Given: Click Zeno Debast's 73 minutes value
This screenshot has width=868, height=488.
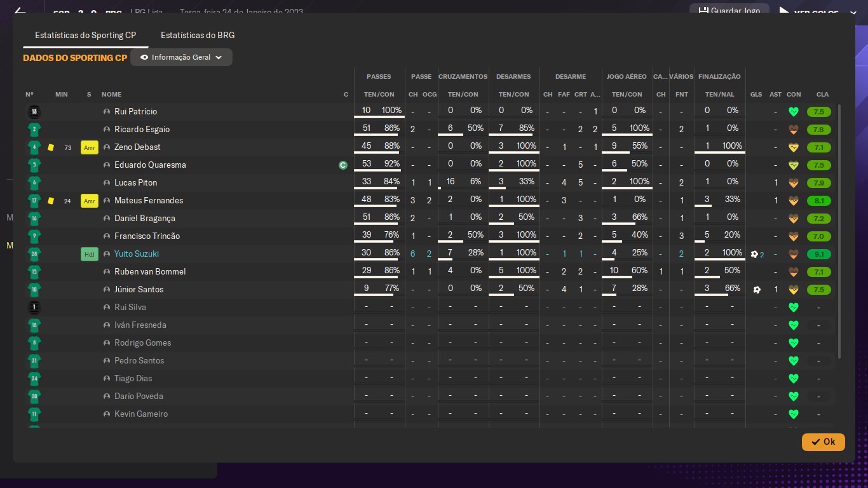Looking at the screenshot, I should [68, 147].
